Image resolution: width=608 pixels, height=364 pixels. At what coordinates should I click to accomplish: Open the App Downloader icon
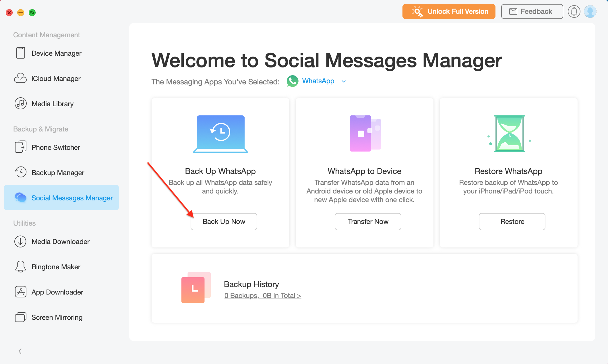coord(20,292)
